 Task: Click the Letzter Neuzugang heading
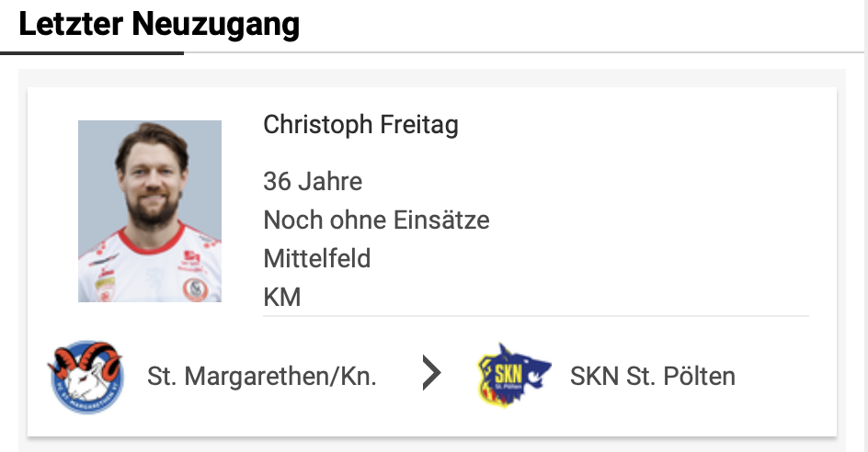pyautogui.click(x=159, y=25)
